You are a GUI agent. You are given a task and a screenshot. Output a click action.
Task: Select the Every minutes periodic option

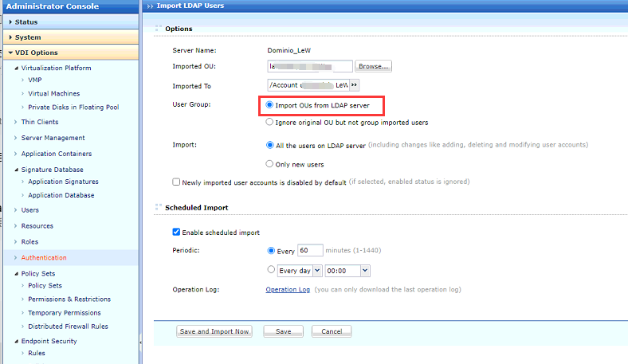[271, 251]
